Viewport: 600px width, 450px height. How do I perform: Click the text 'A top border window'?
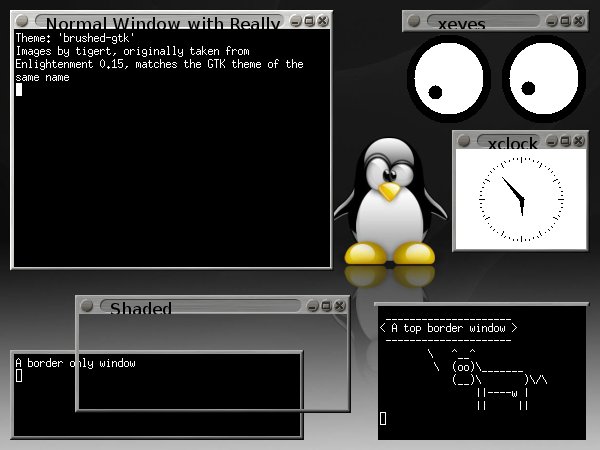448,328
